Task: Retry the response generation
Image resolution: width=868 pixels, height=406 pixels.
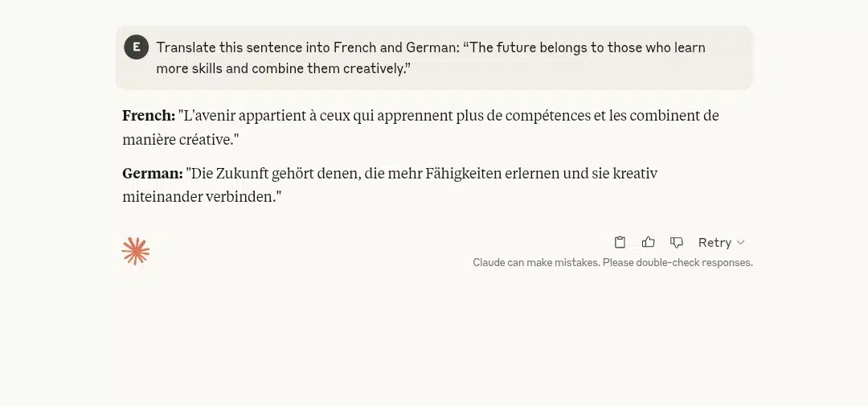Action: (x=714, y=242)
